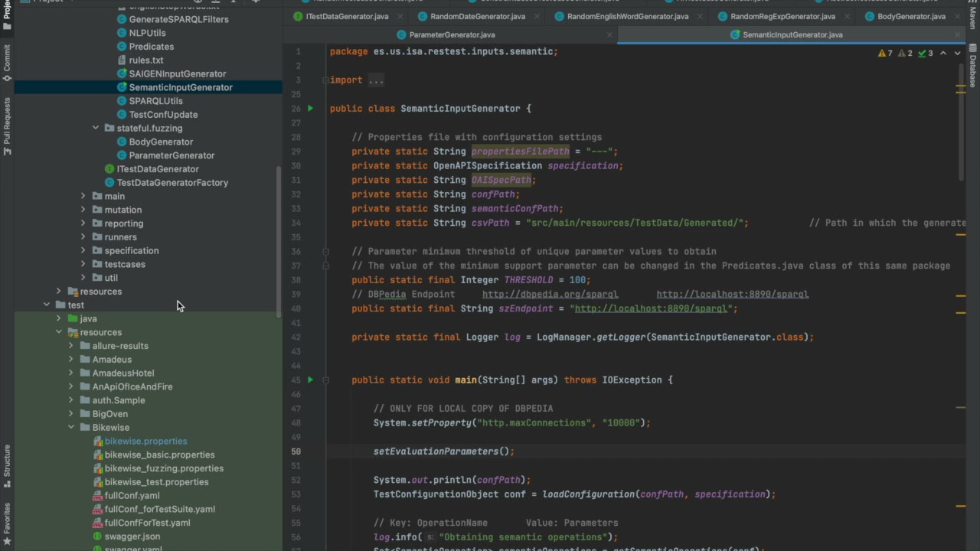This screenshot has height=551, width=980.
Task: Click folder icon of allure-results
Action: click(x=85, y=346)
